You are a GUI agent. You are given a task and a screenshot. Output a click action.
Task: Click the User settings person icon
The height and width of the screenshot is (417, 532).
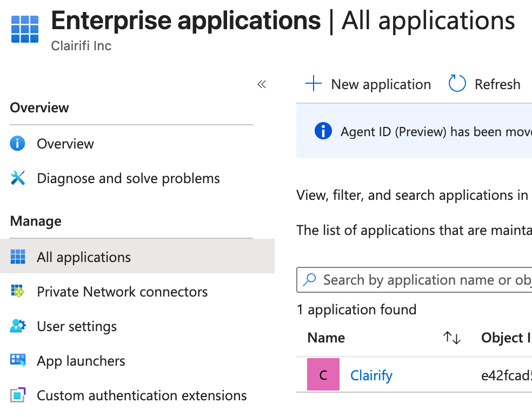pos(18,326)
